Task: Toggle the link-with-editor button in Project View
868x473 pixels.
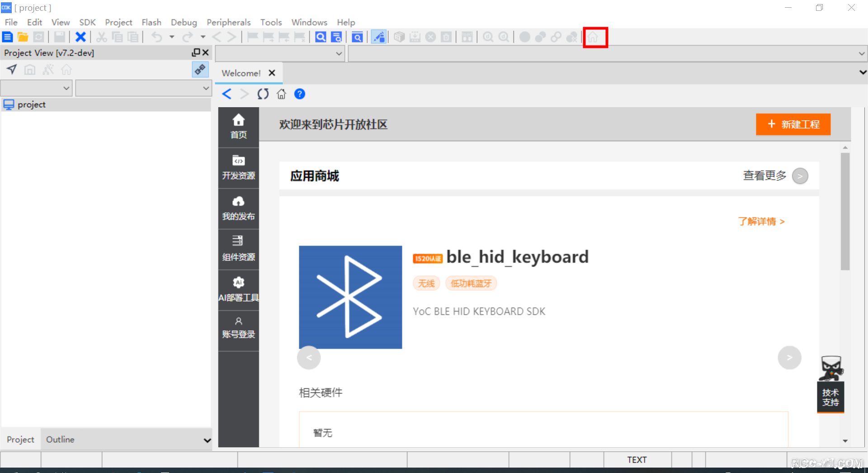Action: coord(200,70)
